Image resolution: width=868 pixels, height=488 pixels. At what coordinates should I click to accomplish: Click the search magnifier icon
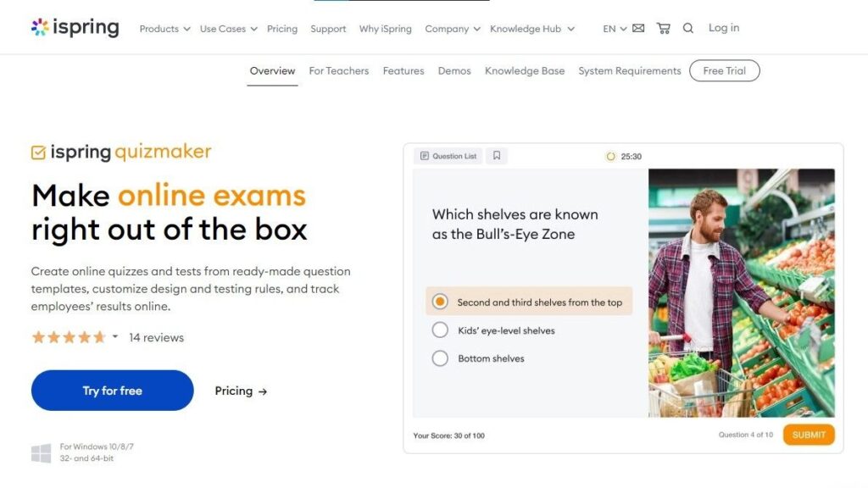[x=688, y=28]
